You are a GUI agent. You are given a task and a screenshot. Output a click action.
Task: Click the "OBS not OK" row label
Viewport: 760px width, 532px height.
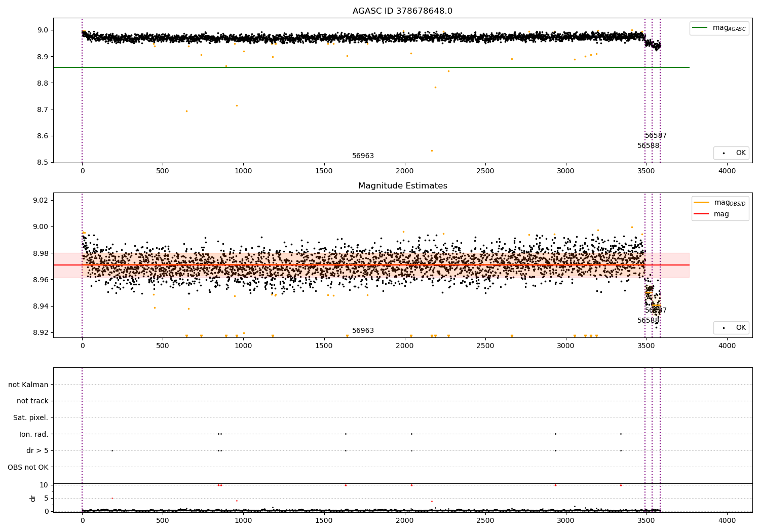point(28,467)
